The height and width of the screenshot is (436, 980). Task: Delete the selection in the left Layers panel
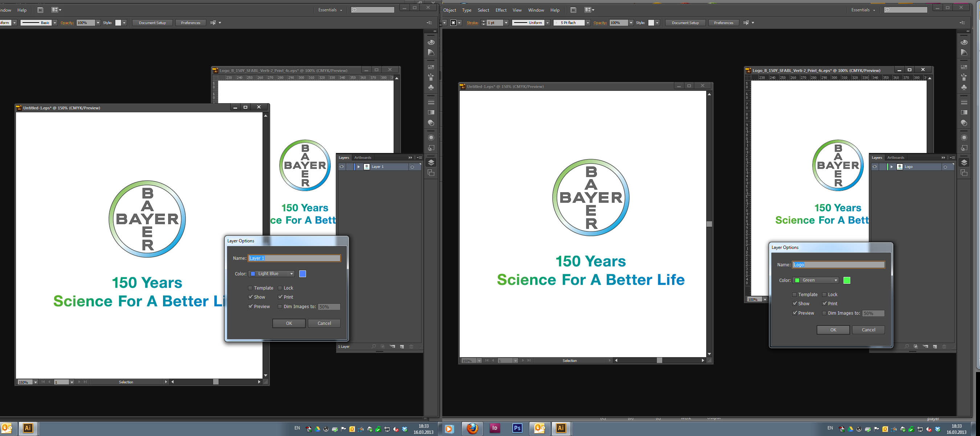click(x=411, y=347)
